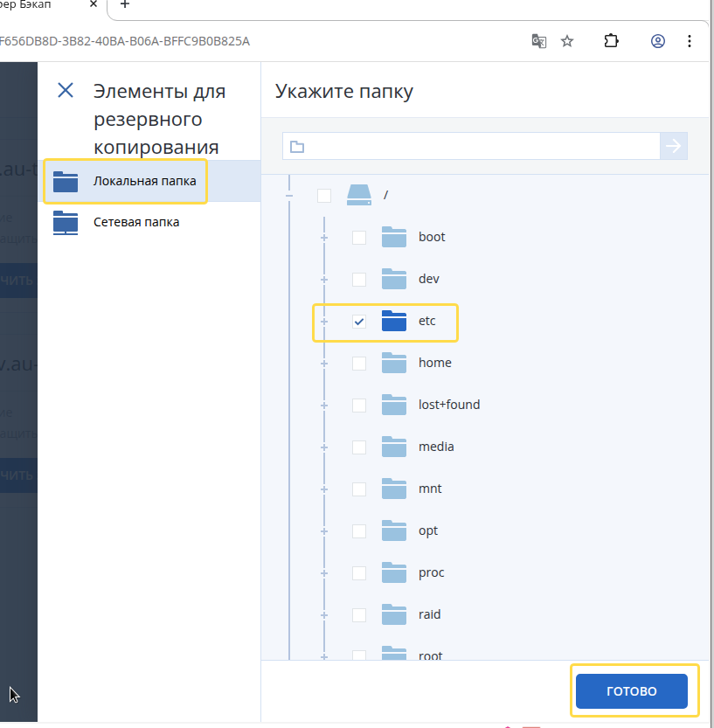Check the root / checkbox

324,196
